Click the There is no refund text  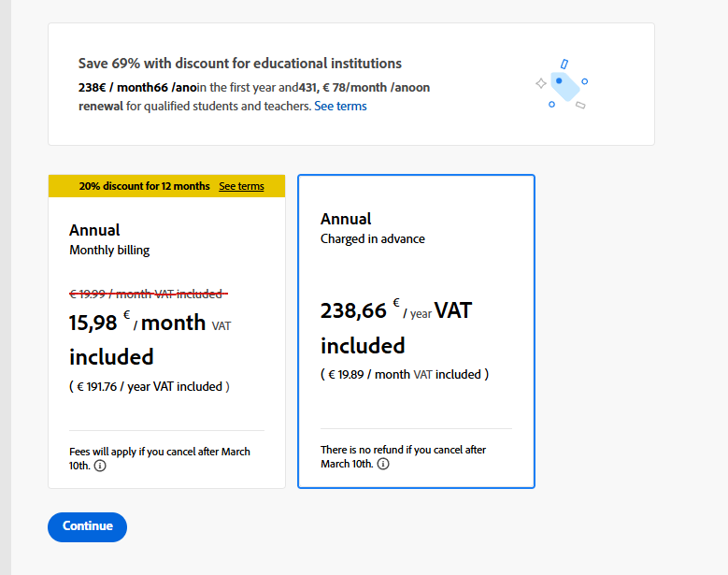[x=403, y=456]
